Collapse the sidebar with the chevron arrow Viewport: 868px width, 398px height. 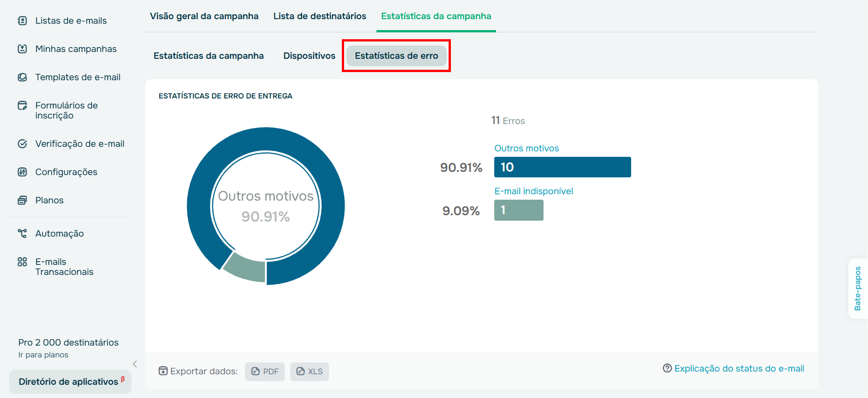135,364
